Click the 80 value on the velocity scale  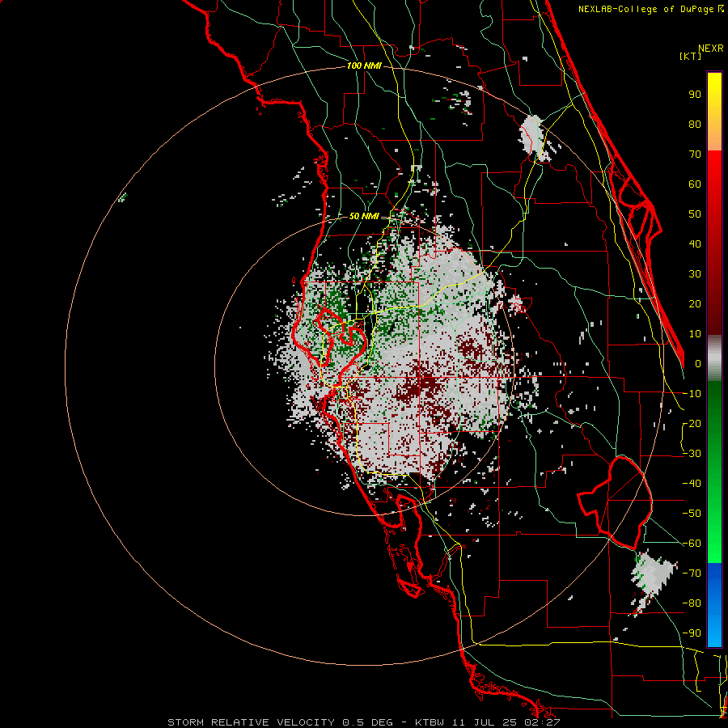coord(695,125)
